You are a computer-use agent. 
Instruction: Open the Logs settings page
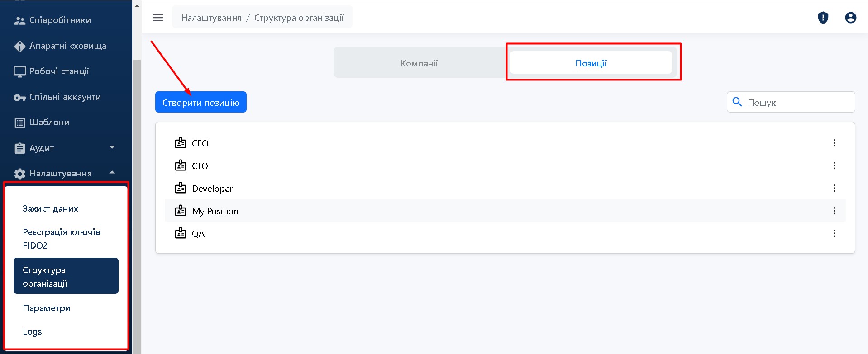tap(33, 331)
